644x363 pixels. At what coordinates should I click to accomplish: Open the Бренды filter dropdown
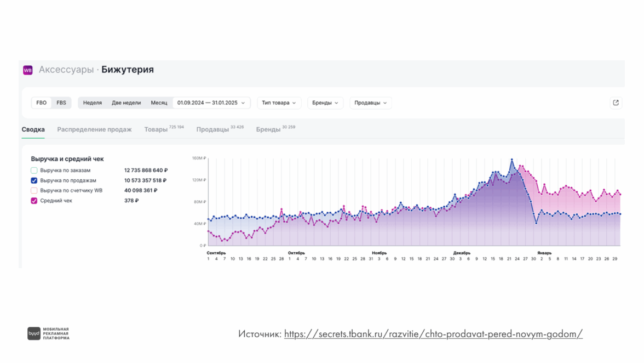pos(325,103)
